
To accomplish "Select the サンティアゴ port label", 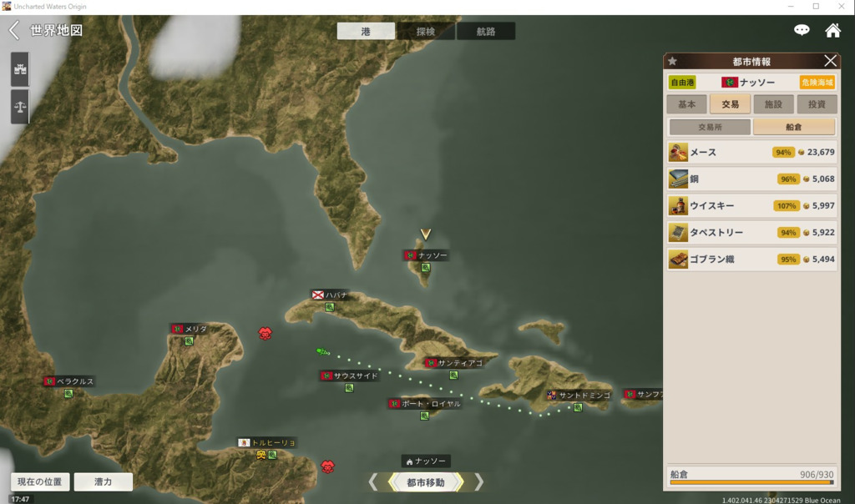I will tap(453, 363).
